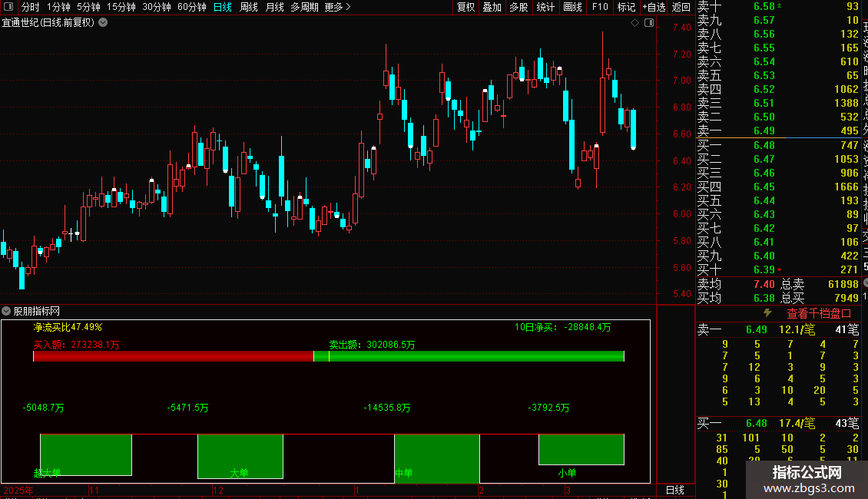Click 卖一 queue header 41笔
The height and width of the screenshot is (499, 868).
tap(847, 329)
